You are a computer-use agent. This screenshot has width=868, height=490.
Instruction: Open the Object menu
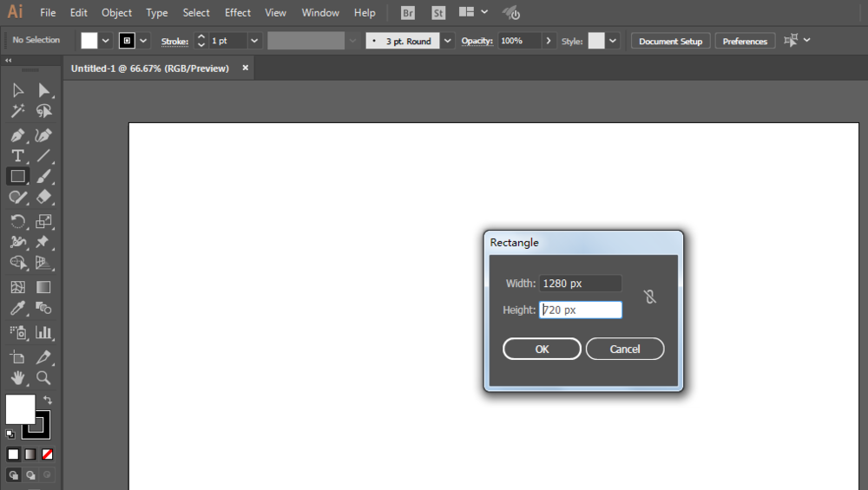(116, 13)
